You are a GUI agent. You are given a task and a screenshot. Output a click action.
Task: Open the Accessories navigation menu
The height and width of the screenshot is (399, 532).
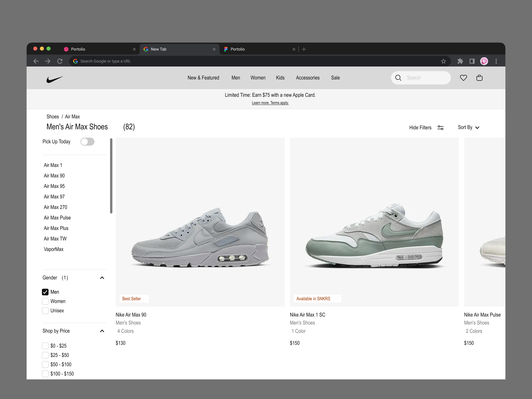click(308, 78)
